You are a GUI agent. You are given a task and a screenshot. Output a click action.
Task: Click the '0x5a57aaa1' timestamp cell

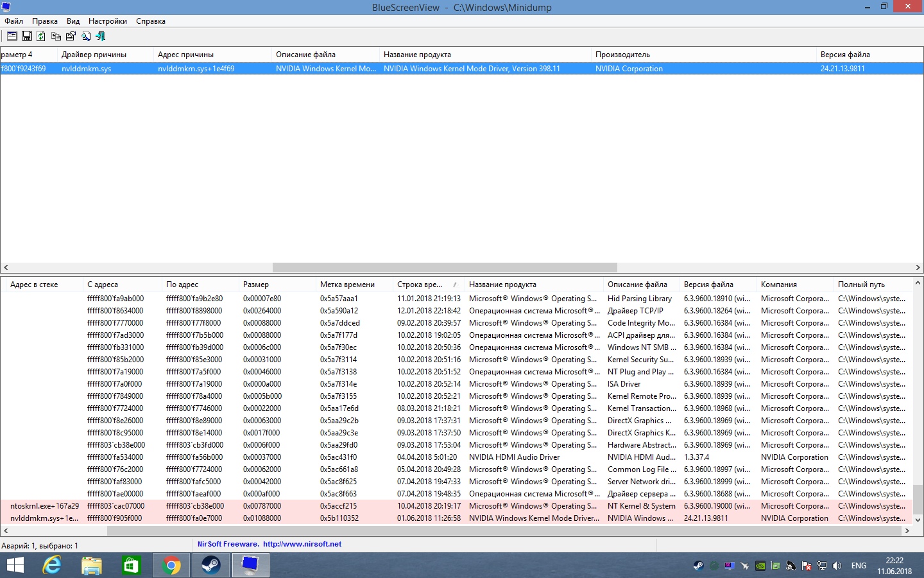coord(339,299)
